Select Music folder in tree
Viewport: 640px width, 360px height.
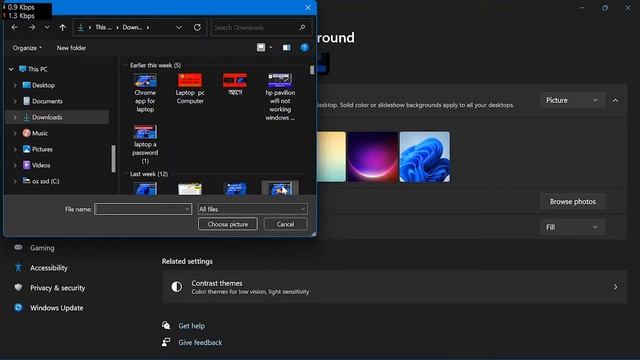[35, 133]
